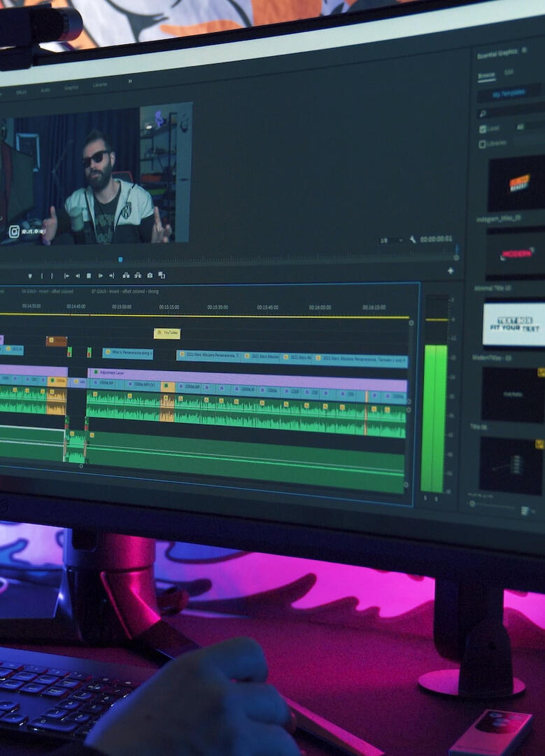Click the Export Frame camera icon
This screenshot has width=545, height=756.
(150, 275)
